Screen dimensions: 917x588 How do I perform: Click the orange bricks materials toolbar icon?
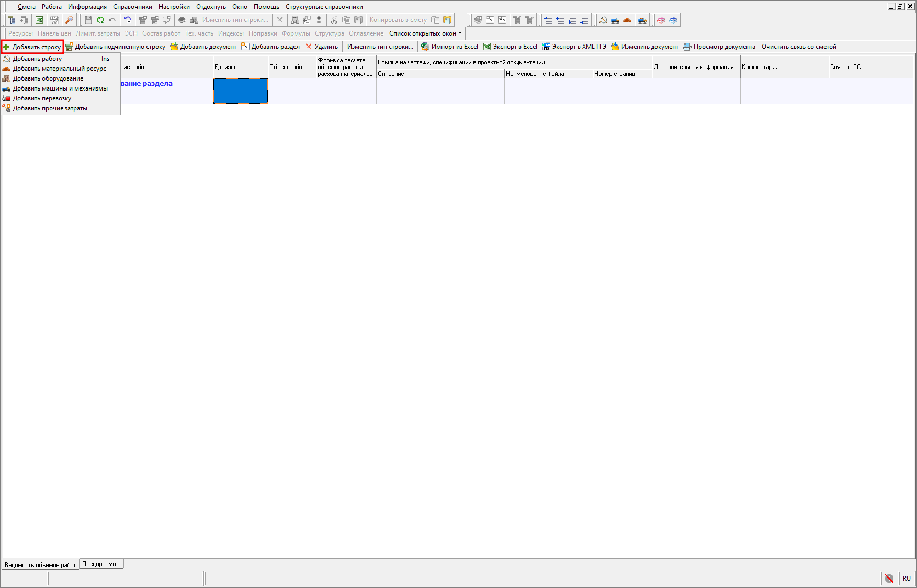627,20
